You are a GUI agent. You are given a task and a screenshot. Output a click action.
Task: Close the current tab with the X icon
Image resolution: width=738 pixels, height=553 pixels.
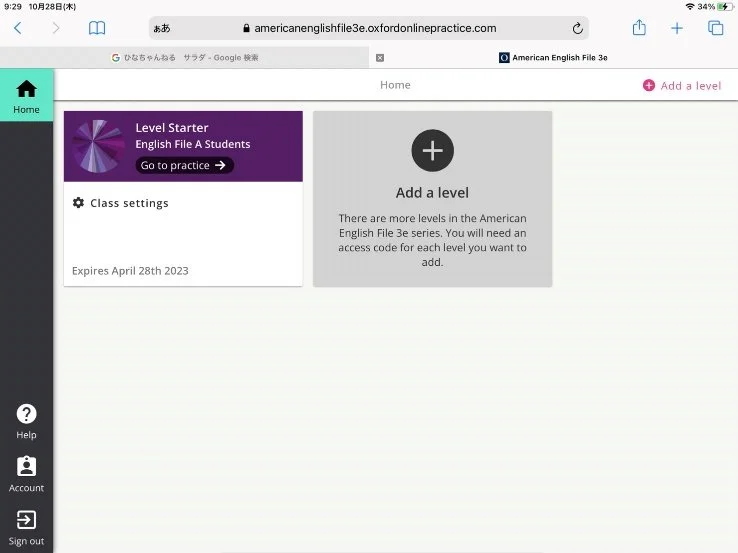(x=380, y=57)
